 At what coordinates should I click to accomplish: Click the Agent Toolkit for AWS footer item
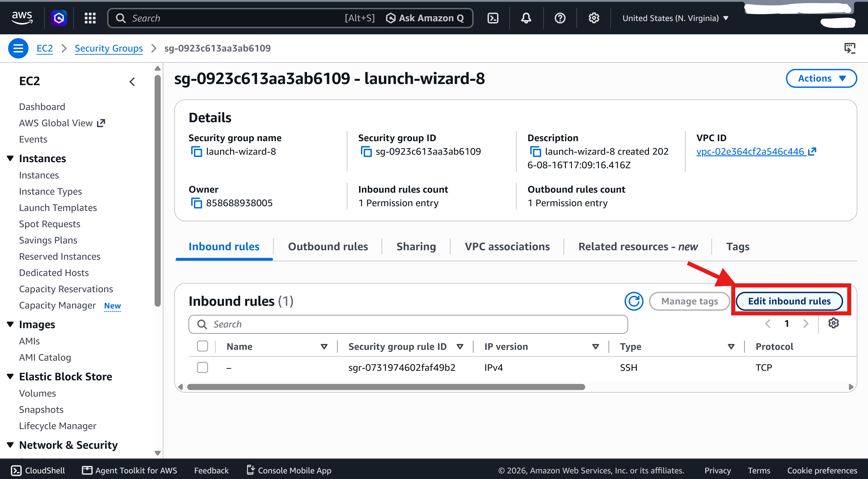(x=130, y=470)
